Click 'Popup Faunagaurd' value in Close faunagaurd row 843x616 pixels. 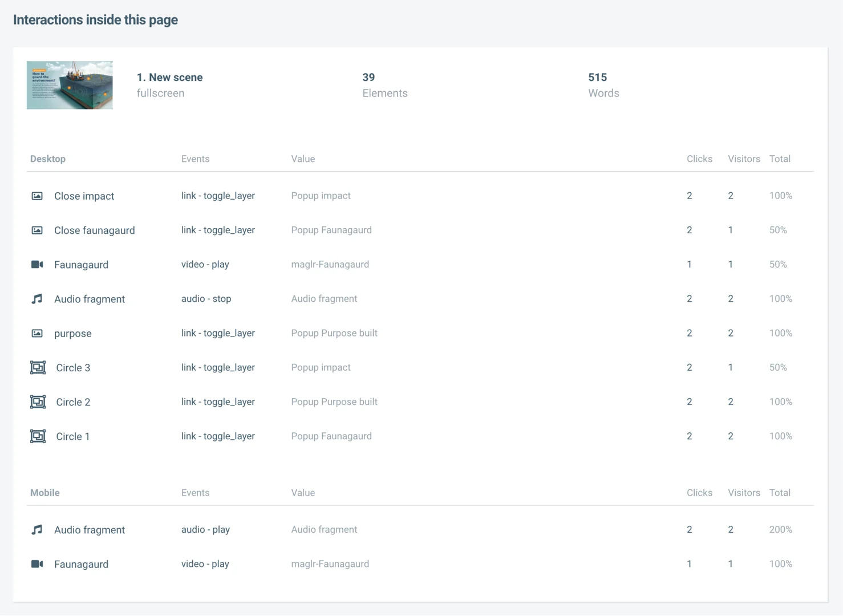[x=331, y=230]
